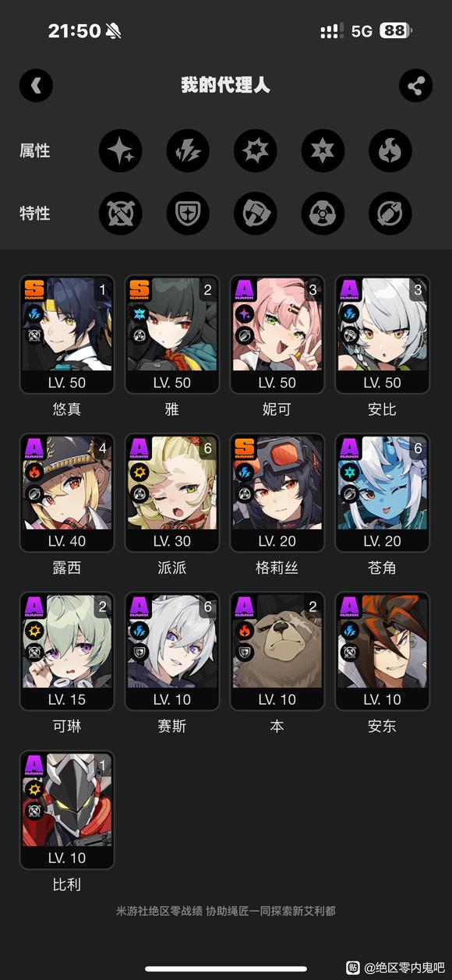The width and height of the screenshot is (452, 980).
Task: Go back using the left arrow button
Action: click(36, 86)
